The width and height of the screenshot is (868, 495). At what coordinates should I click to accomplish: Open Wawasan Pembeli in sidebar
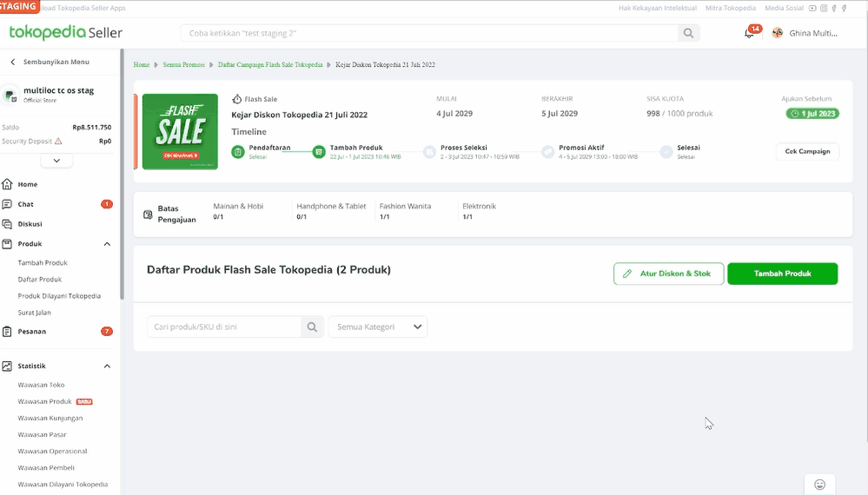point(46,468)
